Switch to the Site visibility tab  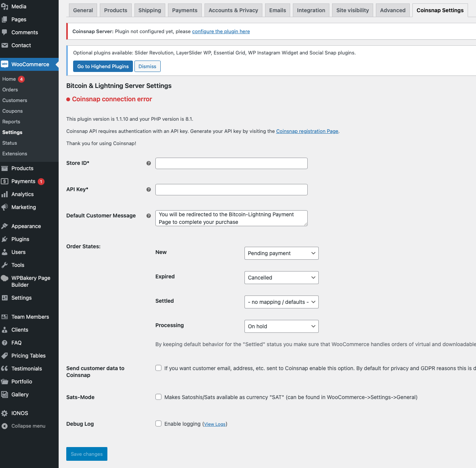(x=353, y=10)
